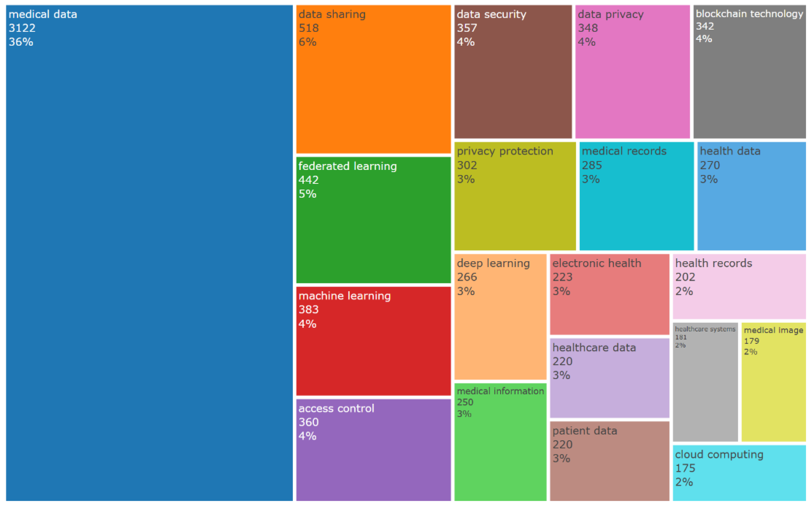The height and width of the screenshot is (507, 812).
Task: Click the 6% label in data sharing
Action: (x=308, y=42)
